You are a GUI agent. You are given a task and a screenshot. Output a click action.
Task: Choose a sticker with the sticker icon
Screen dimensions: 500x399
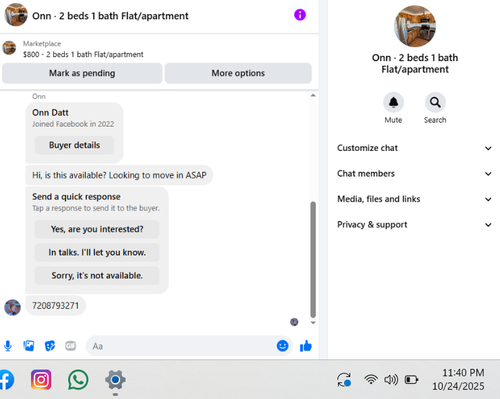[50, 346]
